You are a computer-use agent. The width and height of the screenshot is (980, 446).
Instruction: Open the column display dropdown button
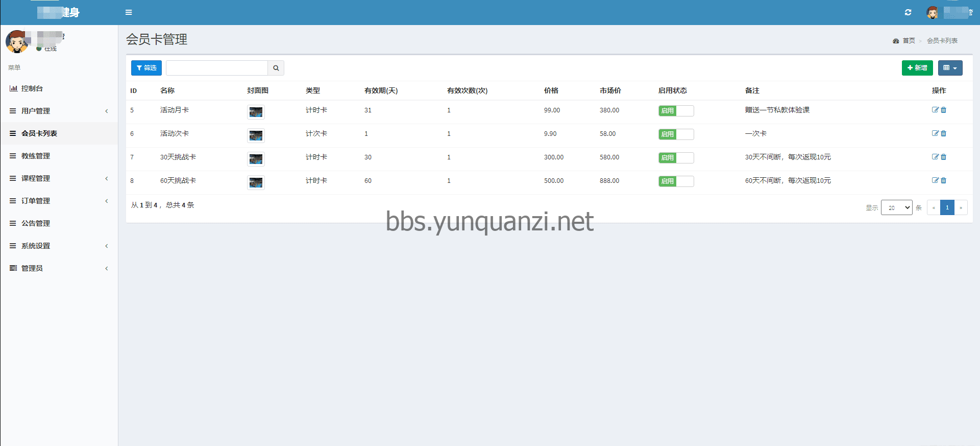tap(950, 68)
